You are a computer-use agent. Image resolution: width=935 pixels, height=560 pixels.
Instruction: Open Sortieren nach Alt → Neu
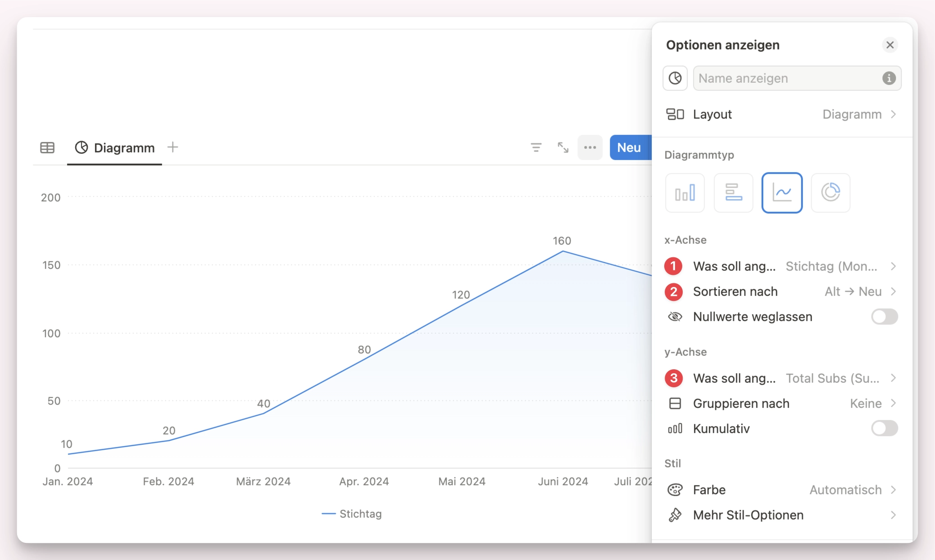[x=782, y=291]
